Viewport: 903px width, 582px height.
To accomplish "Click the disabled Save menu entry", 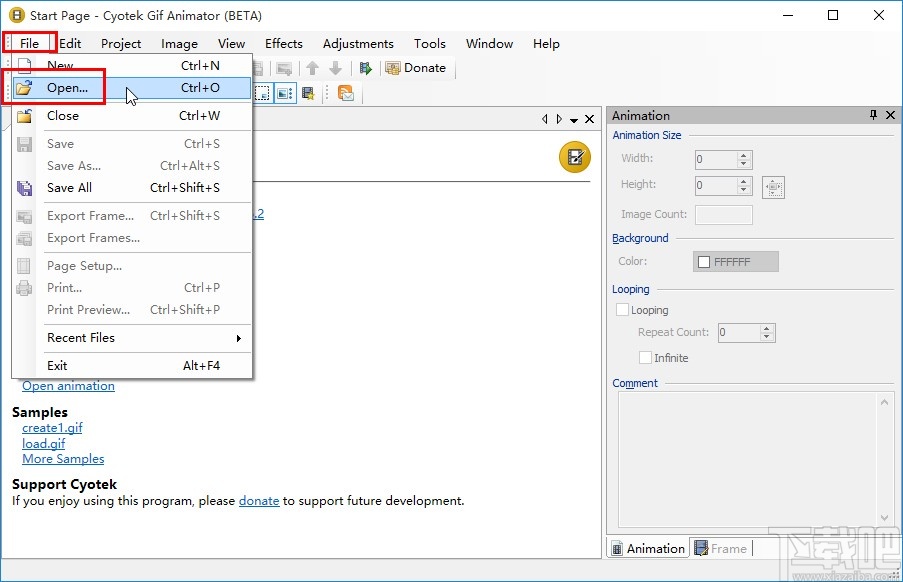I will pos(131,144).
